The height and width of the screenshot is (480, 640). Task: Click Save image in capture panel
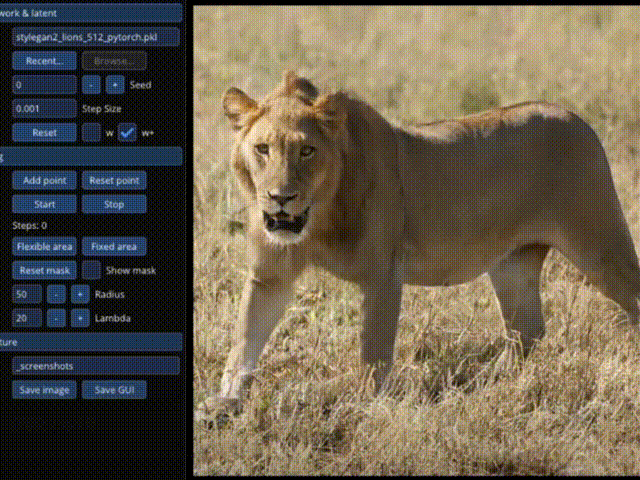point(44,390)
